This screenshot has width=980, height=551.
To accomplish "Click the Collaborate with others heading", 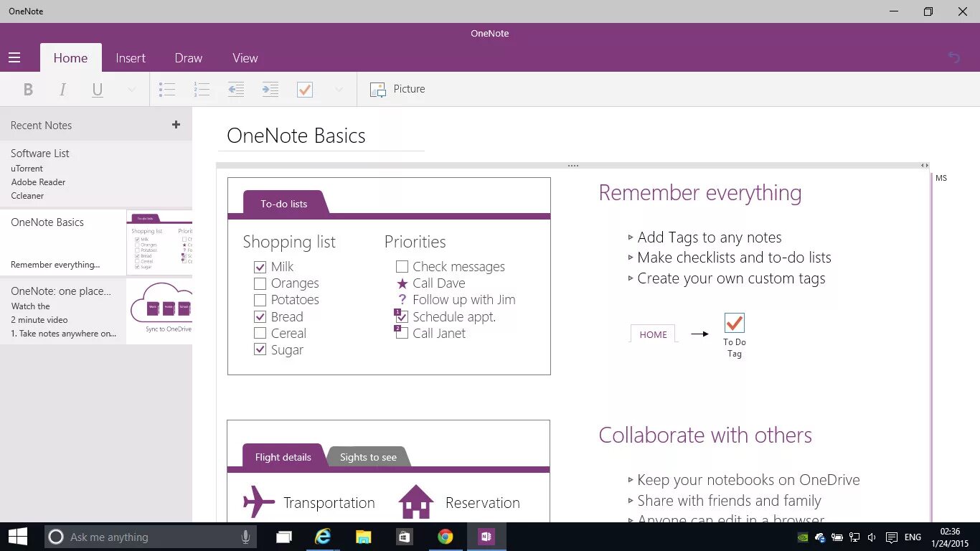I will pyautogui.click(x=705, y=435).
